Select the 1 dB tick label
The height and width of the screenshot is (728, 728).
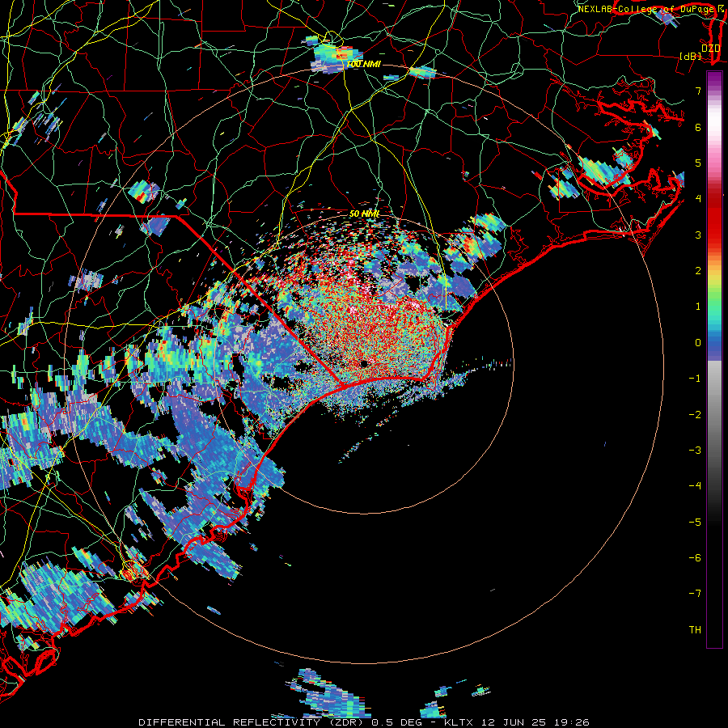pyautogui.click(x=698, y=307)
